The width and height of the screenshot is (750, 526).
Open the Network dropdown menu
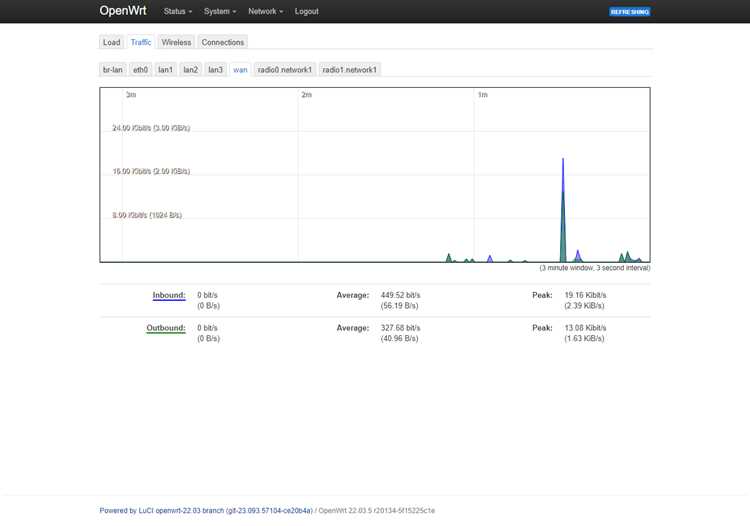[265, 11]
